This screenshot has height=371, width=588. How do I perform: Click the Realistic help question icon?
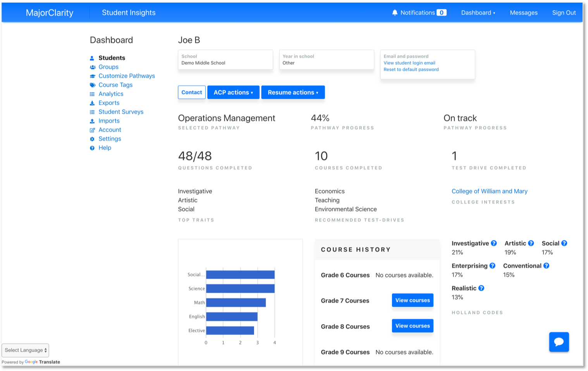coord(481,288)
